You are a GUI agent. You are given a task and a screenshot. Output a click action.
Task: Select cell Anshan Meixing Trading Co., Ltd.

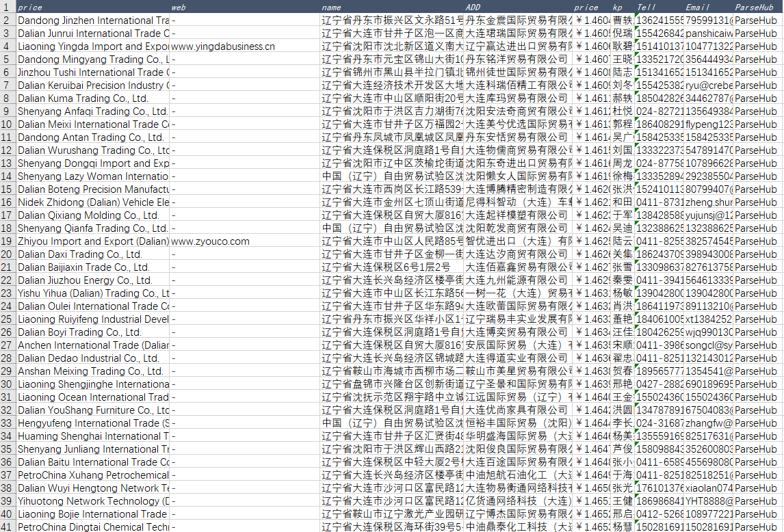click(x=93, y=371)
